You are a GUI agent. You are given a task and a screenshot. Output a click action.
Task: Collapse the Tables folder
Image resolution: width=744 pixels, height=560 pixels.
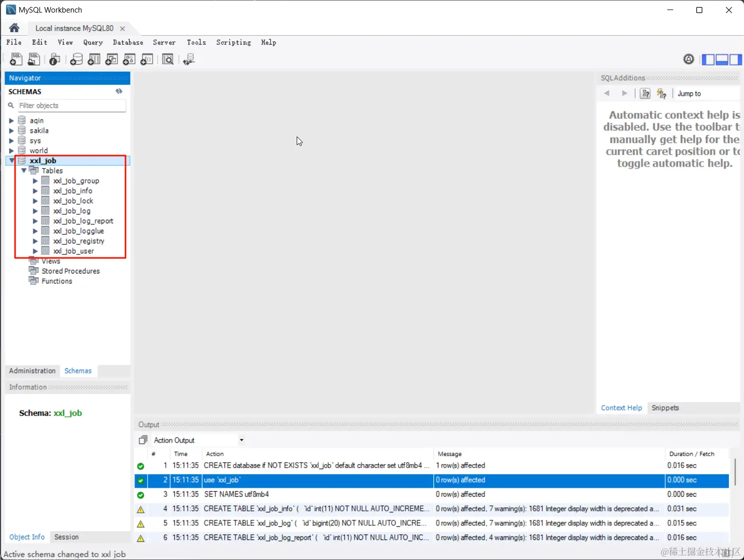pyautogui.click(x=24, y=171)
